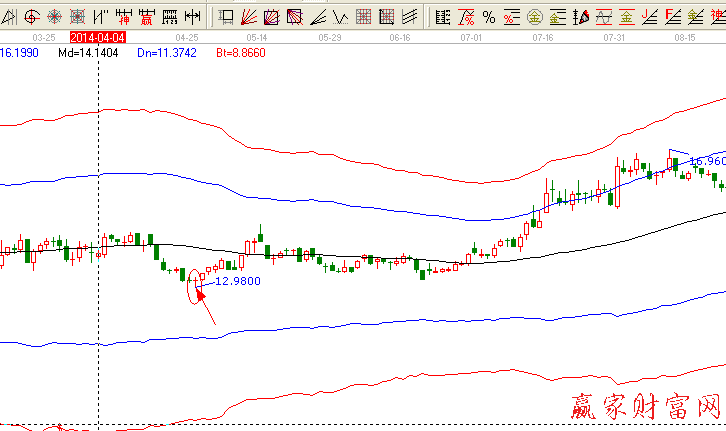Click the 赢家财富网 watermark link
The width and height of the screenshot is (726, 431).
pos(646,407)
